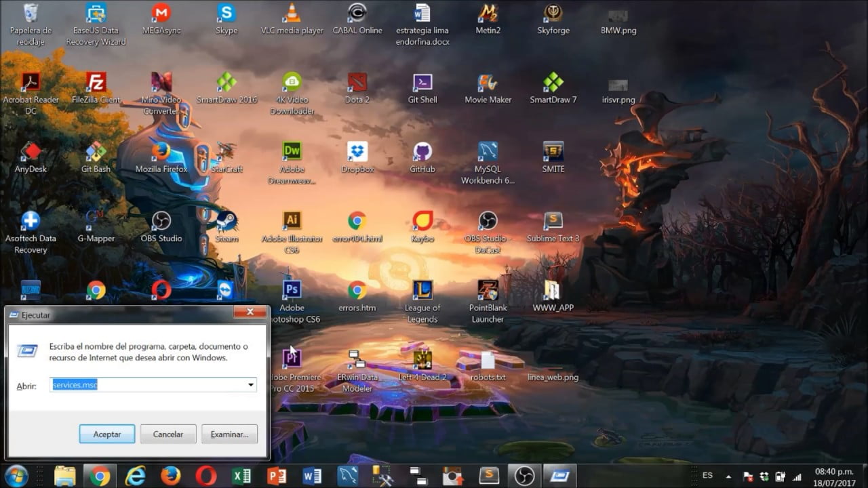Open Internet Explorer from the taskbar
The width and height of the screenshot is (868, 488).
click(x=135, y=476)
